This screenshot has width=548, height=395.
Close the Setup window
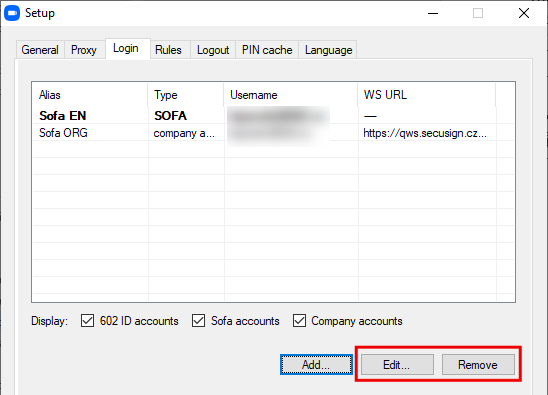click(524, 13)
